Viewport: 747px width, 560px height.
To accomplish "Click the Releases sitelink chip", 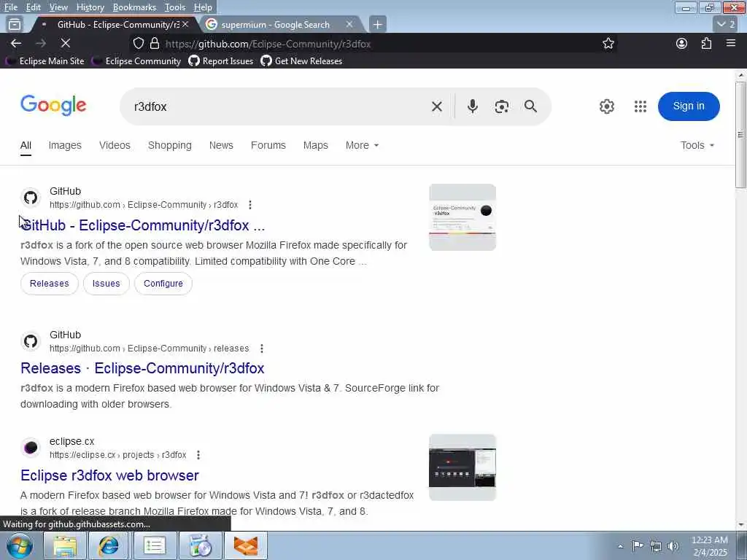I will click(49, 284).
